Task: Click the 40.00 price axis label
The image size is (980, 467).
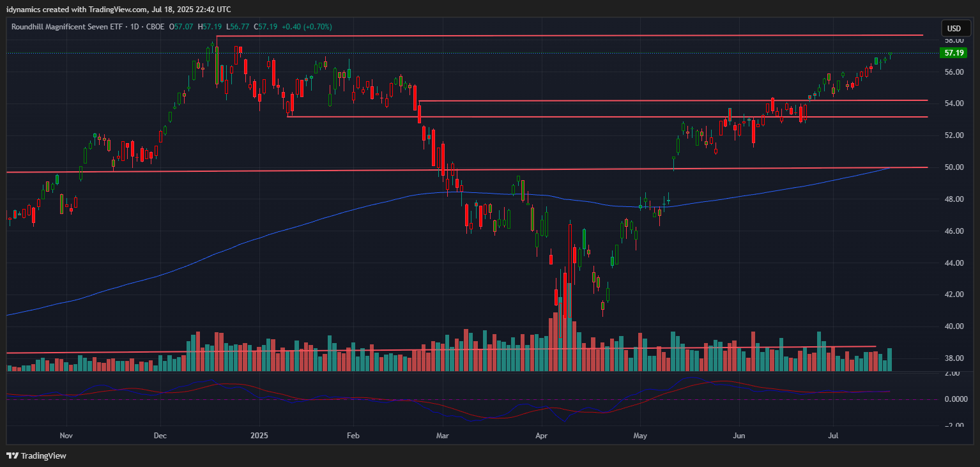Action: coord(954,326)
